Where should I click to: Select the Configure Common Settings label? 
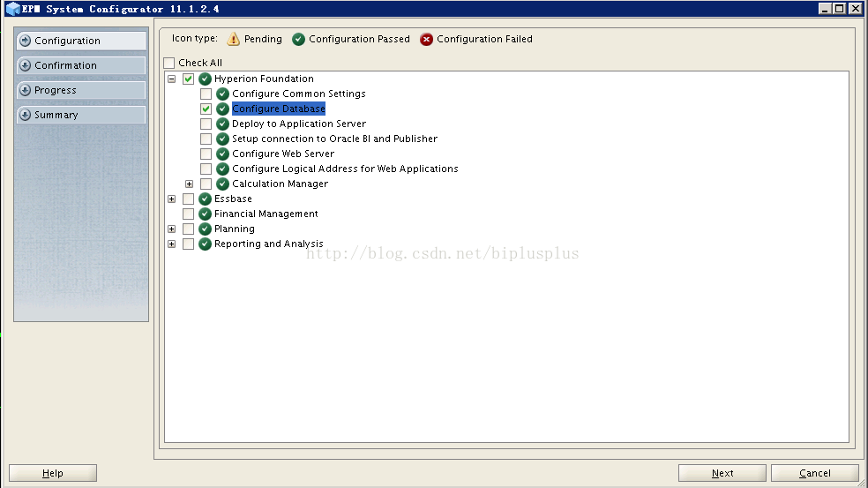[x=299, y=94]
